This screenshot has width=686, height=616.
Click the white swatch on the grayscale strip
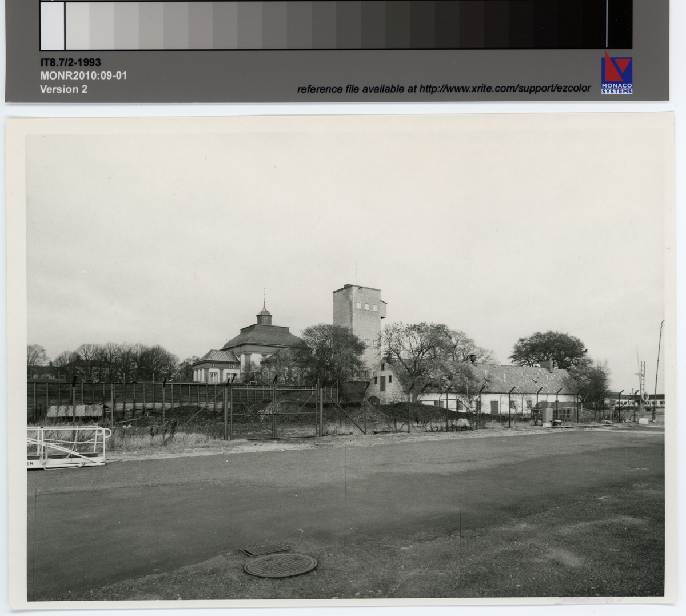(52, 25)
